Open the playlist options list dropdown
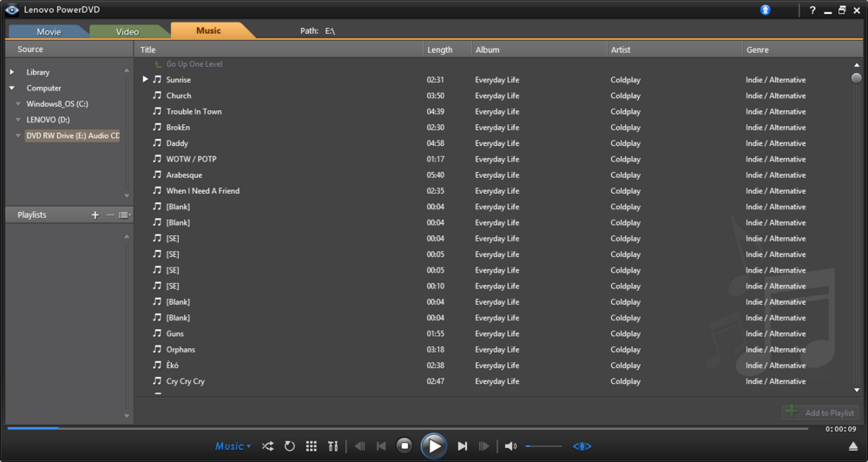 pyautogui.click(x=124, y=215)
